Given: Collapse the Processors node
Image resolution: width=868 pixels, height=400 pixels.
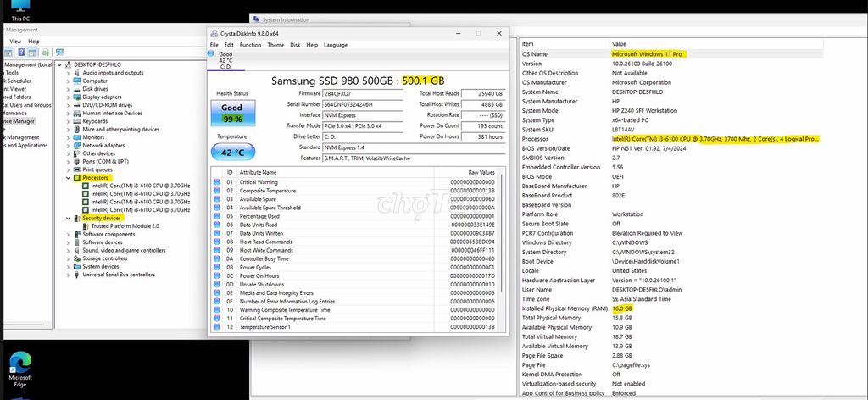Looking at the screenshot, I should (68, 178).
